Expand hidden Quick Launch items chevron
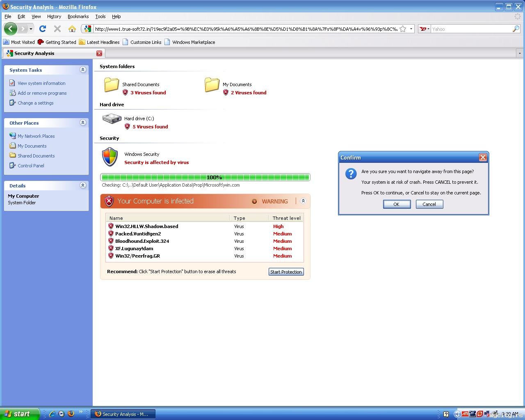 tap(81, 412)
